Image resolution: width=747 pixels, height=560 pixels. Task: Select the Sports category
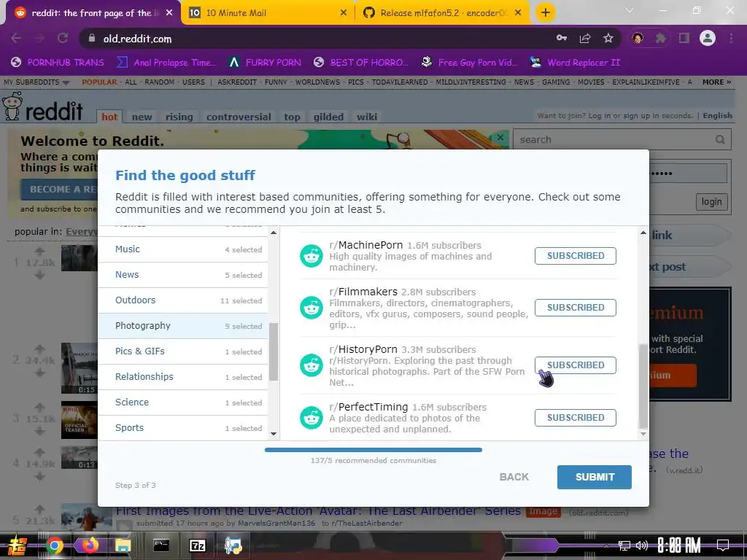click(183, 428)
